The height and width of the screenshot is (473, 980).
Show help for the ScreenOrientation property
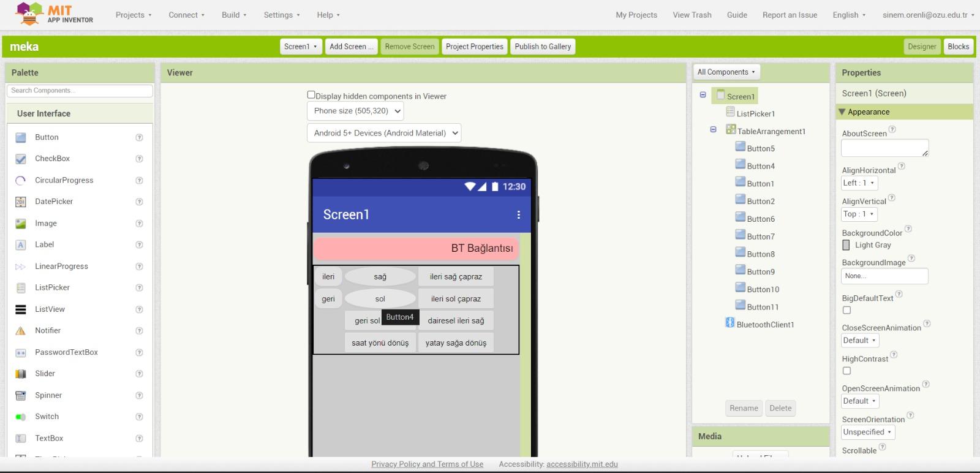910,415
